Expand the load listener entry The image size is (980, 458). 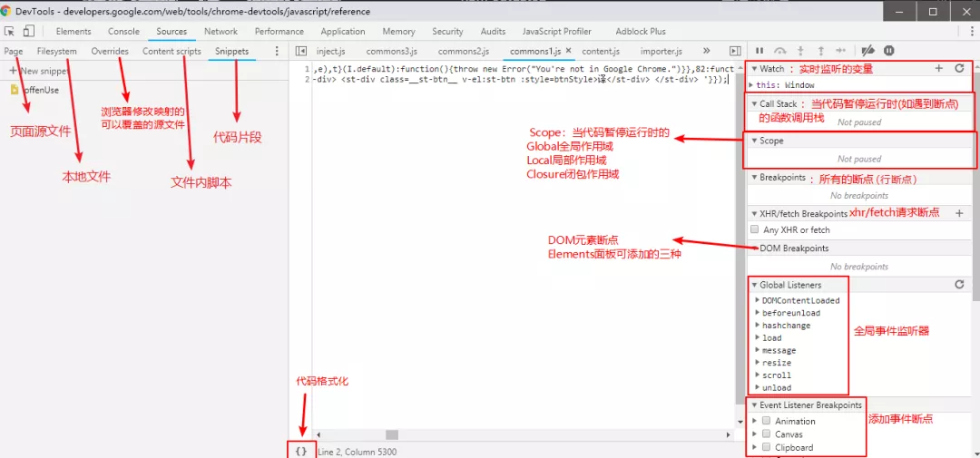pos(758,337)
